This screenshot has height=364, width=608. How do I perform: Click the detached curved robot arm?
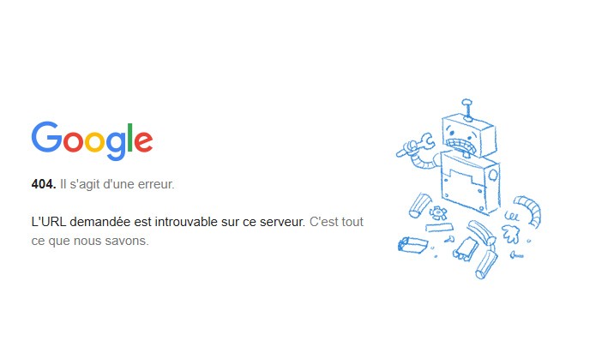pyautogui.click(x=527, y=211)
